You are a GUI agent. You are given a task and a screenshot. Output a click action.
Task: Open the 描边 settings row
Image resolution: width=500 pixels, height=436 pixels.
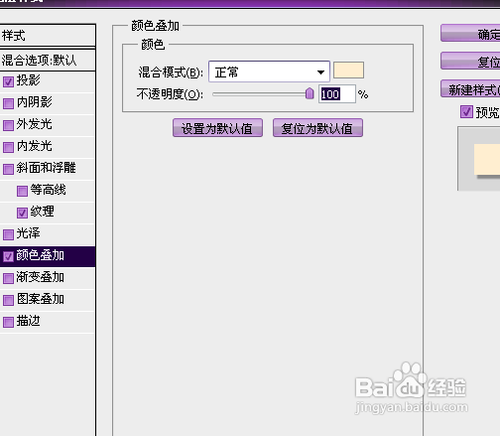(47, 322)
